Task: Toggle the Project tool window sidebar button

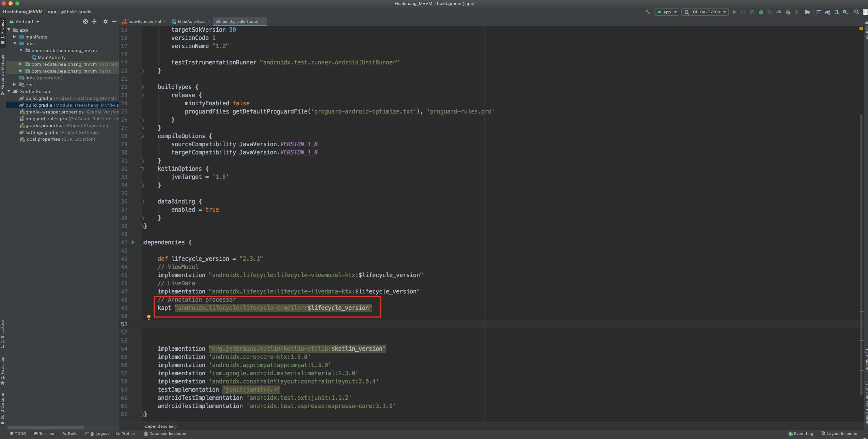Action: (3, 31)
